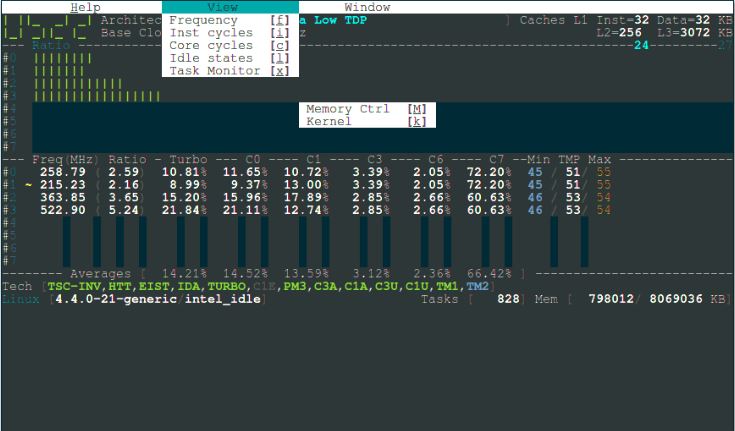Click the Tasks count 828
The image size is (735, 431).
[x=508, y=299]
